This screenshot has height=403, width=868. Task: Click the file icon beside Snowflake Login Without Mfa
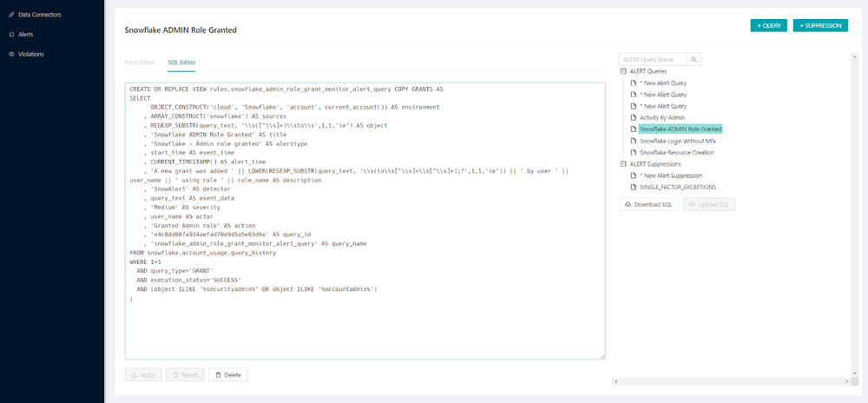coord(634,141)
